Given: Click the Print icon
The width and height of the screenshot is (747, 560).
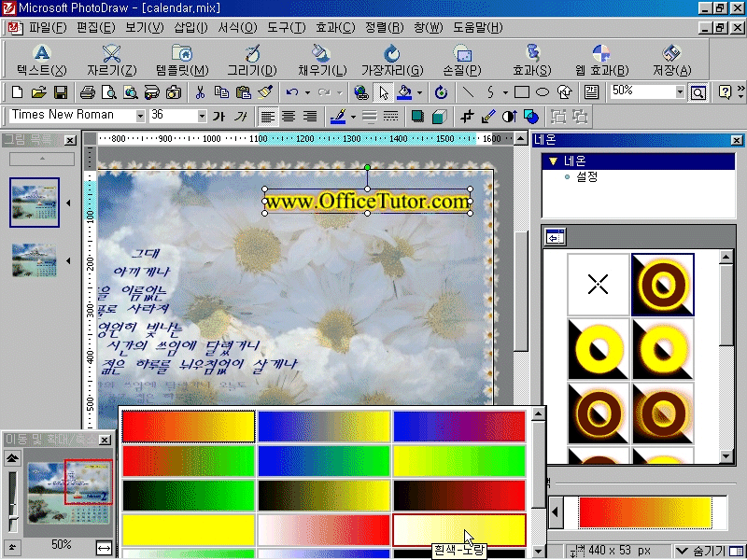Looking at the screenshot, I should click(87, 91).
